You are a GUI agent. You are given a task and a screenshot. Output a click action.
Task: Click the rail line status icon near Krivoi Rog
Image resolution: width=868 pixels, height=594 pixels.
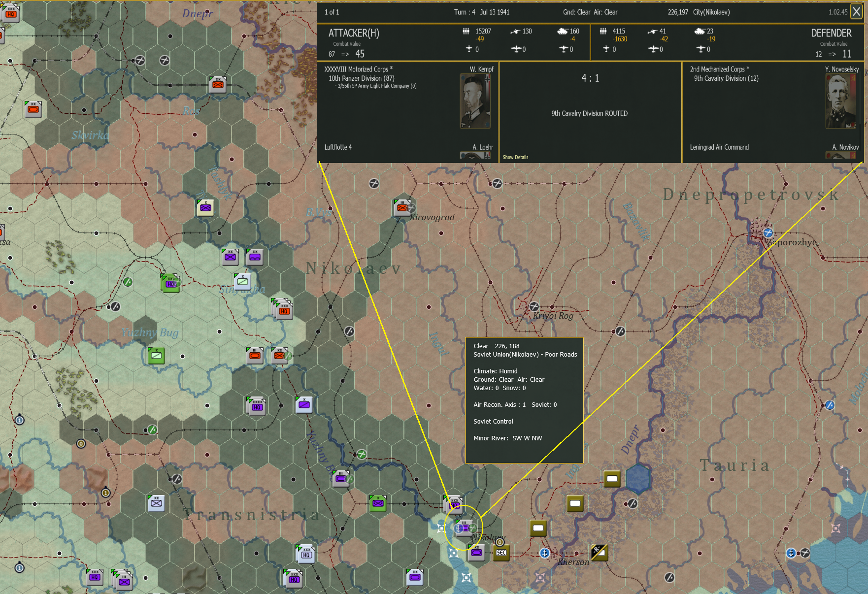click(620, 332)
